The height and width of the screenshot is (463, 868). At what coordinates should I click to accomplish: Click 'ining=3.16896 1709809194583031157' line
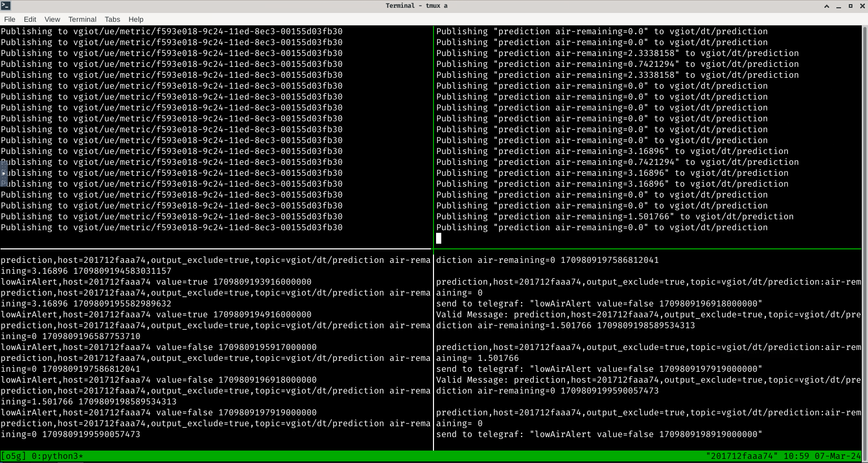pos(86,271)
